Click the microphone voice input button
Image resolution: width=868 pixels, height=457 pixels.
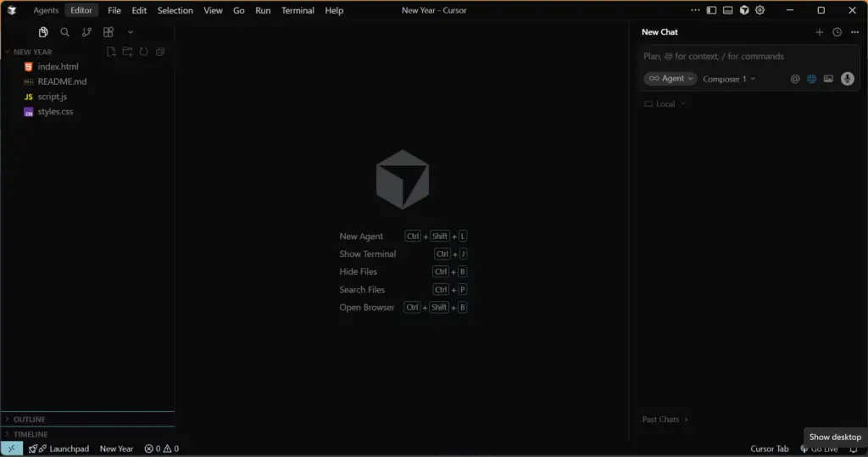[x=847, y=79]
